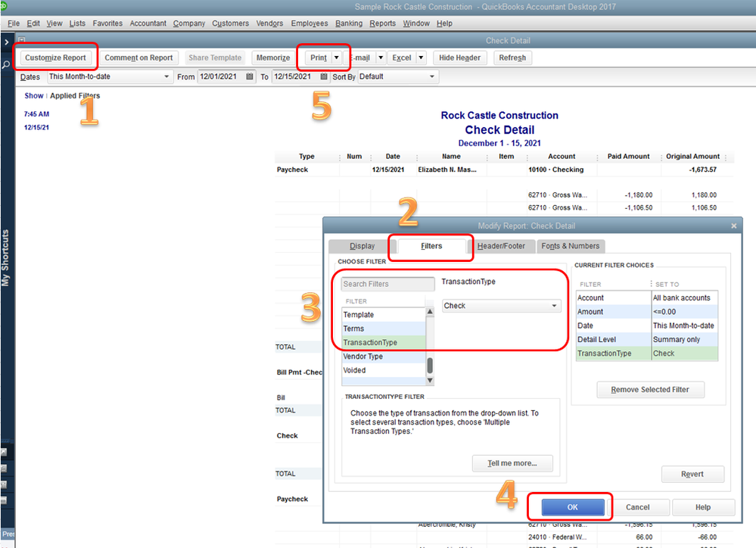Click Cancel in Modify Report dialog
756x548 pixels.
637,507
